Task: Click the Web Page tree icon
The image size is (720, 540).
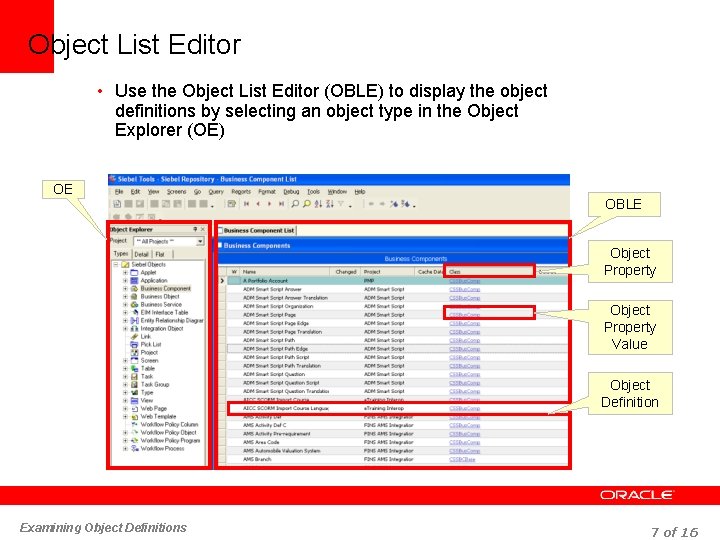Action: coord(134,408)
